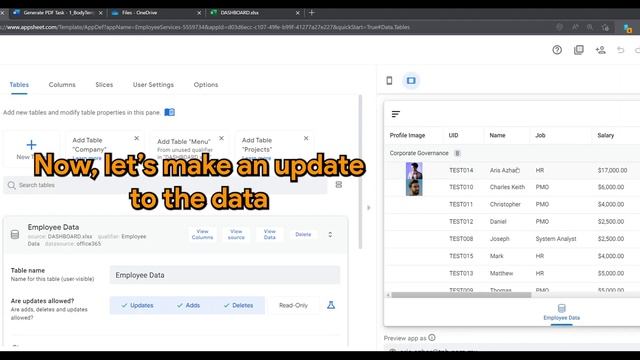Toggle the Updates permission option

tap(138, 305)
